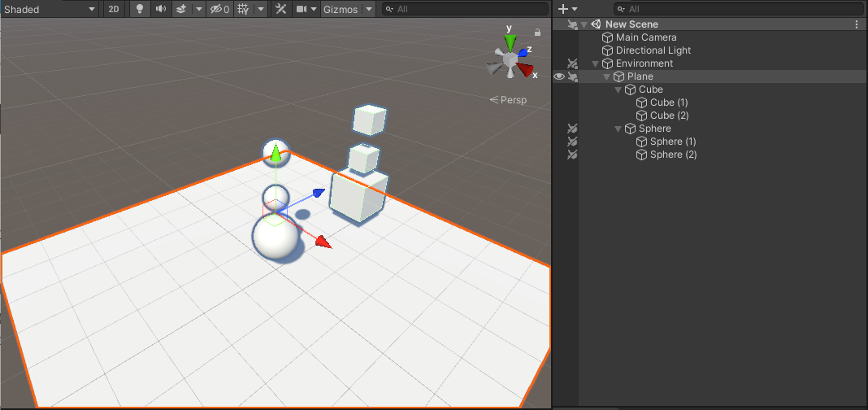Image resolution: width=868 pixels, height=410 pixels.
Task: Click the cube icon beside Directional Light
Action: (x=607, y=50)
